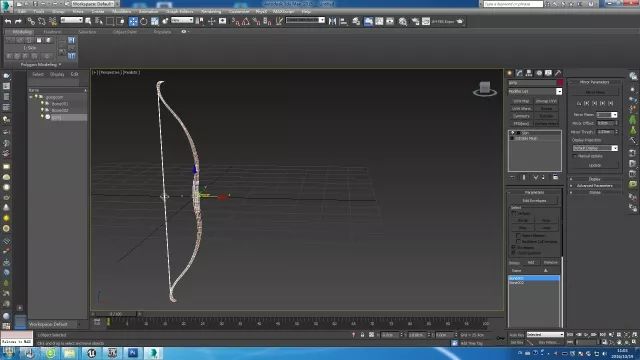This screenshot has height=360, width=640.
Task: Open the Utilities hammer panel icon
Action: [558, 73]
